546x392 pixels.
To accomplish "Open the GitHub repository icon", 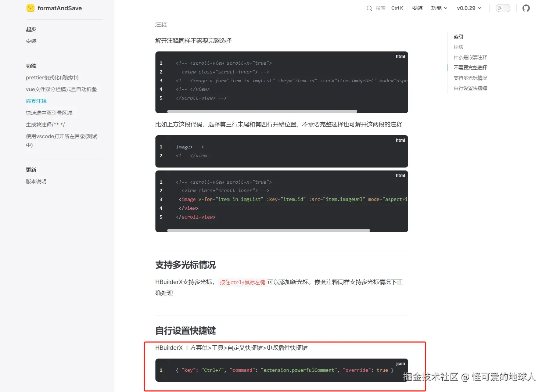I will (x=526, y=8).
